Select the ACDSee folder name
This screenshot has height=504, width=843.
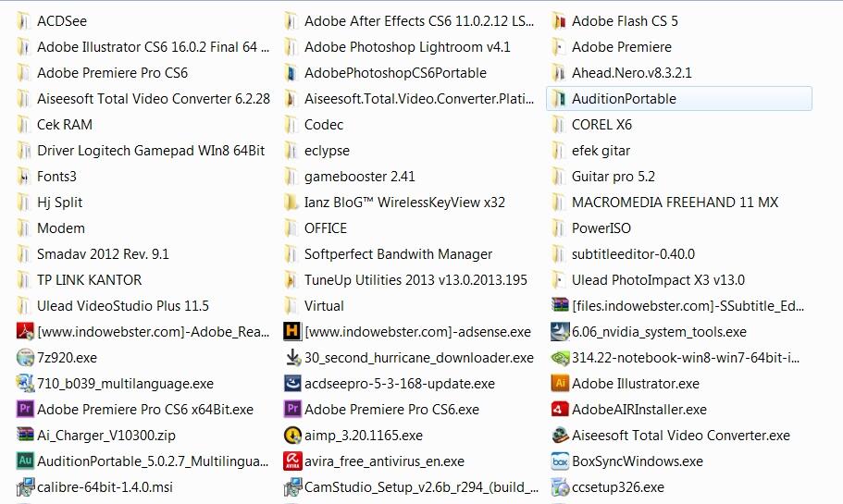point(62,21)
